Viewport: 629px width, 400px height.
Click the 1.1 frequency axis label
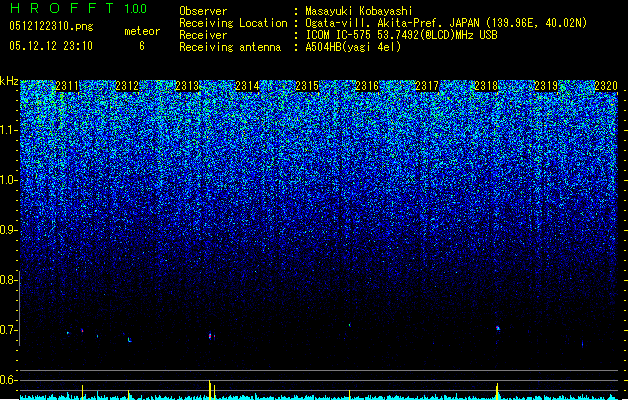coord(9,130)
